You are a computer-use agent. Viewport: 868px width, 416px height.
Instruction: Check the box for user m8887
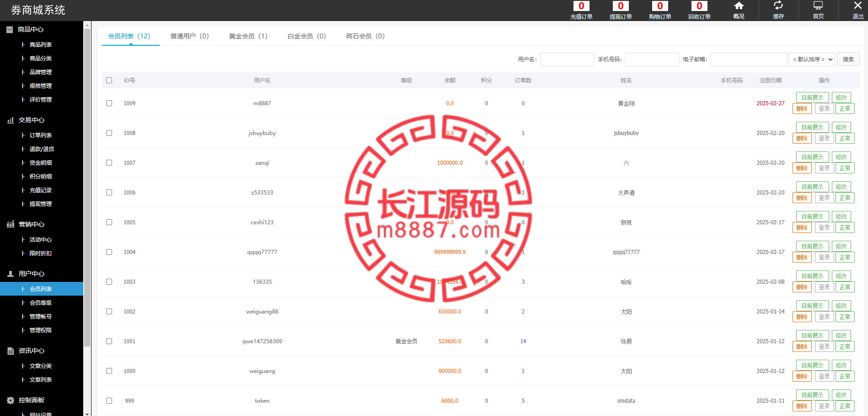pos(109,103)
